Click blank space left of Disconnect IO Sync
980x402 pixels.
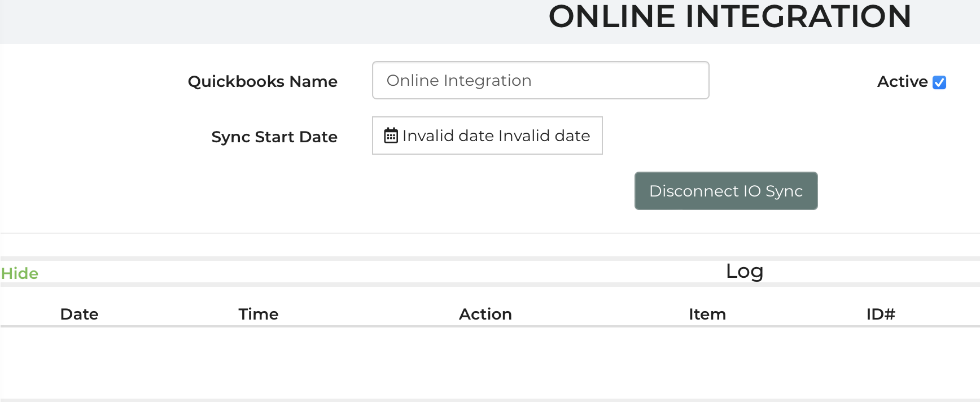point(395,191)
